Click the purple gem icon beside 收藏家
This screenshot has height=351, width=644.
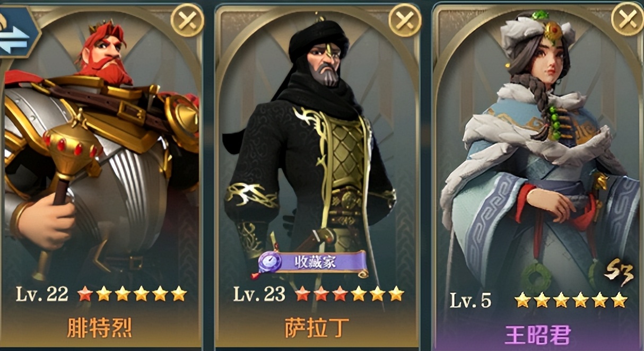[270, 262]
